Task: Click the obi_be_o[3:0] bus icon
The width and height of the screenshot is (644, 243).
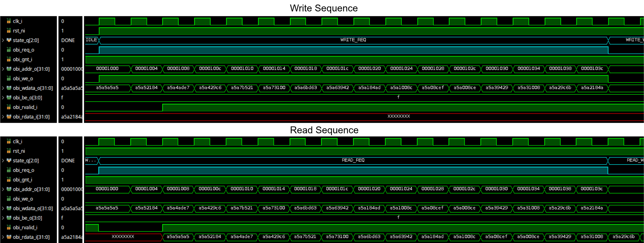Action: point(9,97)
